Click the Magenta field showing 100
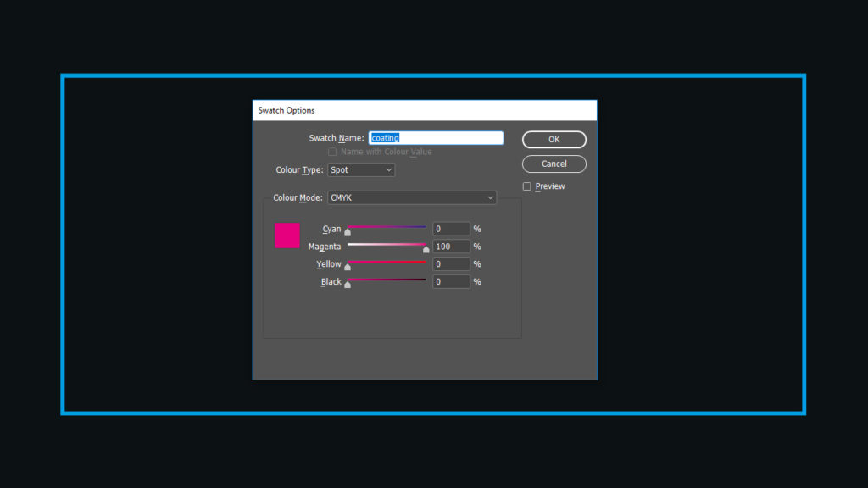Image resolution: width=868 pixels, height=488 pixels. coord(451,246)
